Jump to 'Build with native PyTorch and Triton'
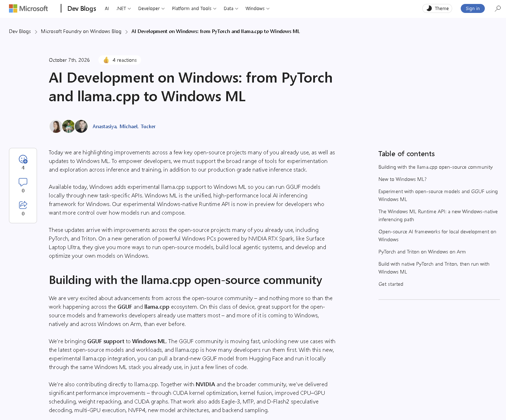The width and height of the screenshot is (506, 420). (x=434, y=268)
